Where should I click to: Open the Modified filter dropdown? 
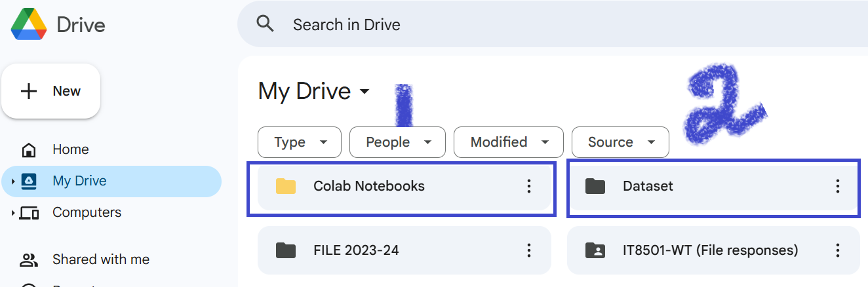point(509,142)
